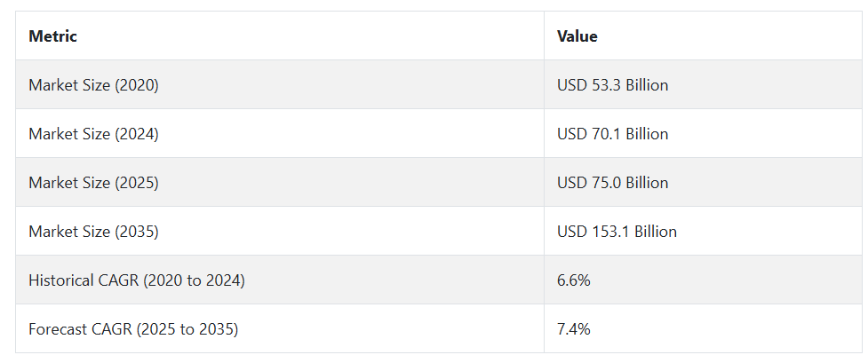This screenshot has width=868, height=355.
Task: Select Forecast CAGR (2025 to 2035) label
Action: (x=133, y=329)
